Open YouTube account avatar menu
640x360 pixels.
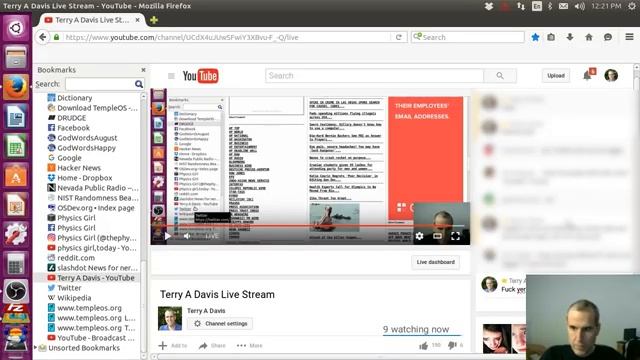click(x=611, y=76)
